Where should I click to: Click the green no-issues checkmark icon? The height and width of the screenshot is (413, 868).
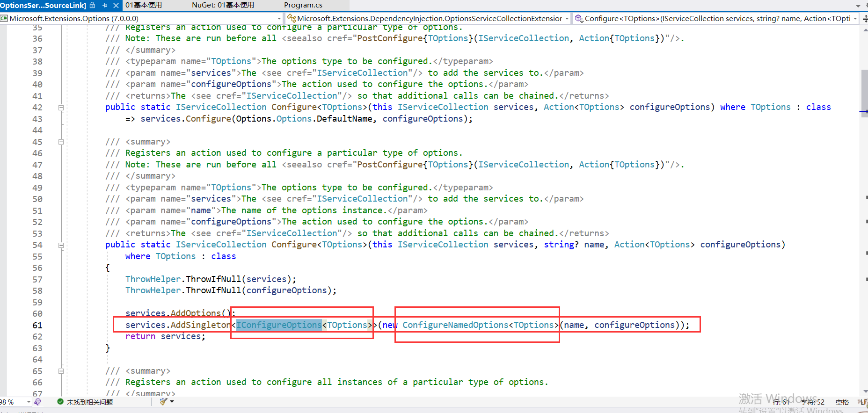pyautogui.click(x=60, y=402)
